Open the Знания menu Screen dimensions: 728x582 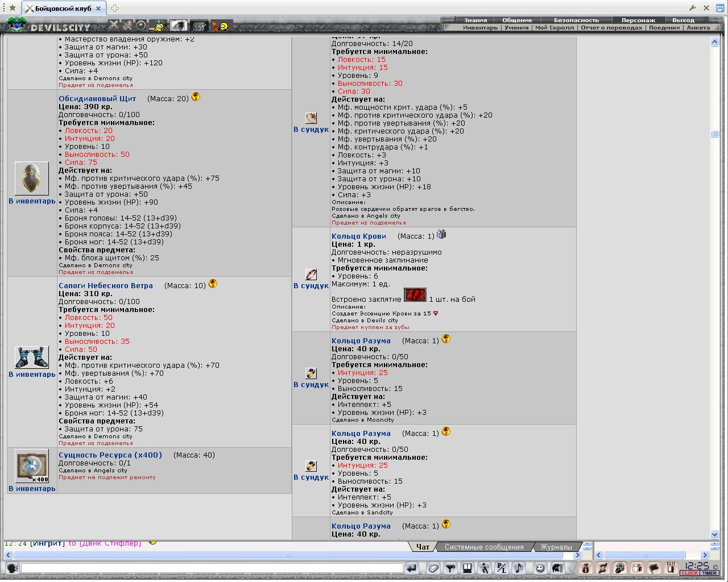coord(475,20)
